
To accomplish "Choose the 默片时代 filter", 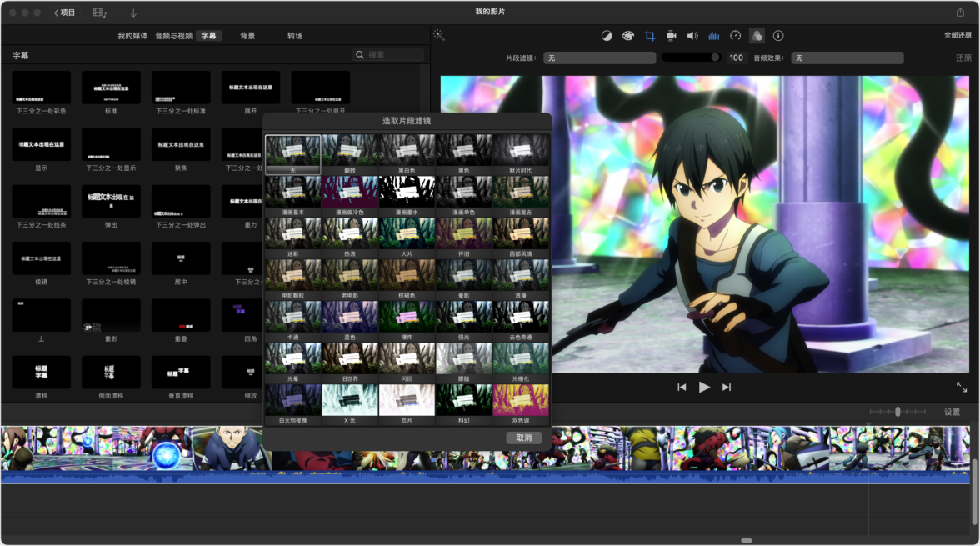I will click(521, 154).
